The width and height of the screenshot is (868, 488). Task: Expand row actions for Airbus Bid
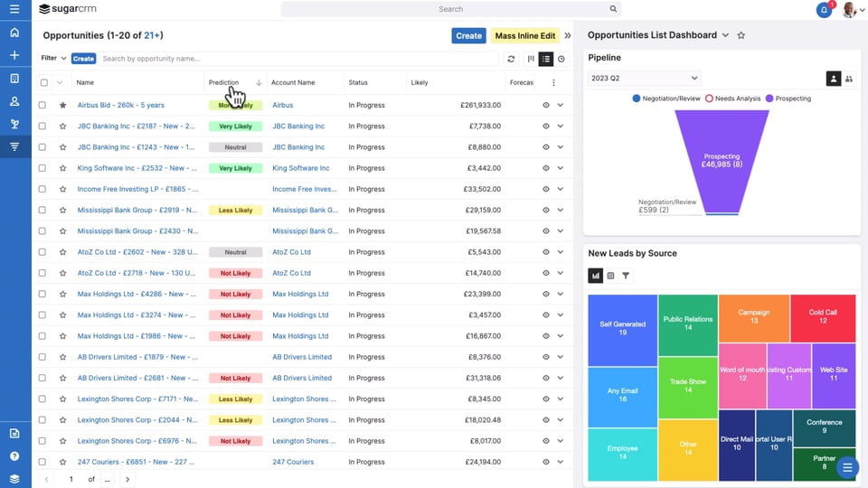pyautogui.click(x=561, y=105)
